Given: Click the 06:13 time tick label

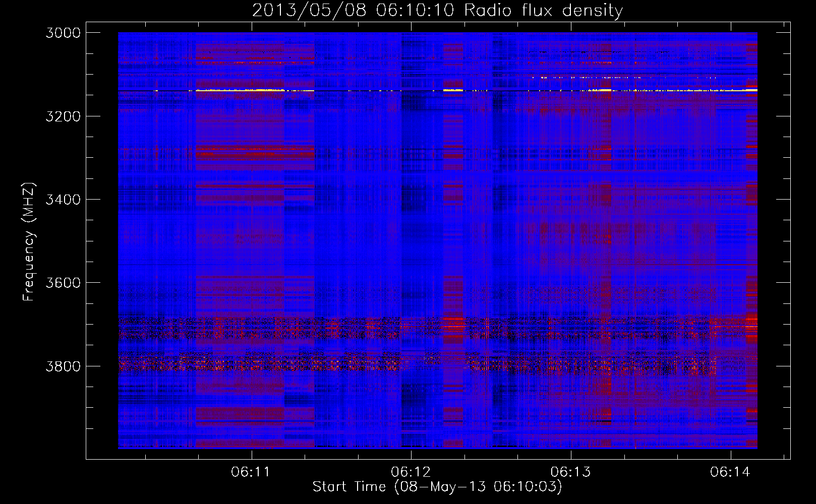Looking at the screenshot, I should click(x=570, y=472).
